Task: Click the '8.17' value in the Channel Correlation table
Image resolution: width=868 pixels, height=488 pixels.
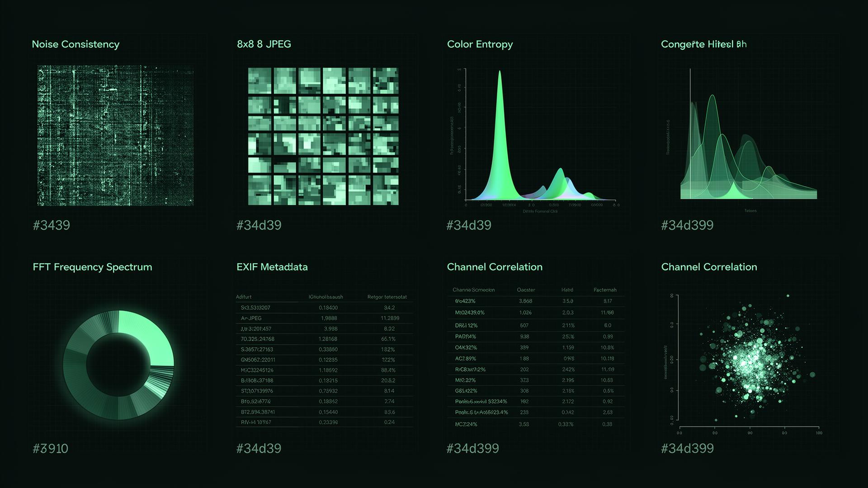Action: [x=608, y=301]
